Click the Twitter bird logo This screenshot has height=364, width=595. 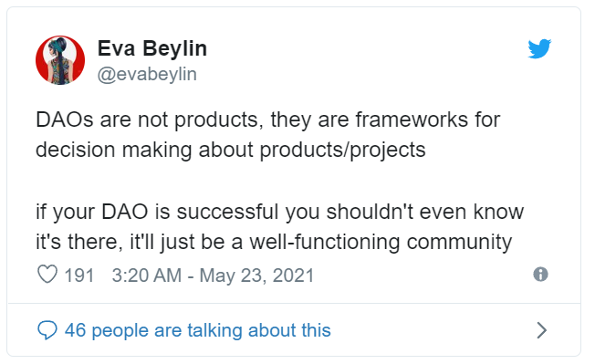(x=539, y=48)
